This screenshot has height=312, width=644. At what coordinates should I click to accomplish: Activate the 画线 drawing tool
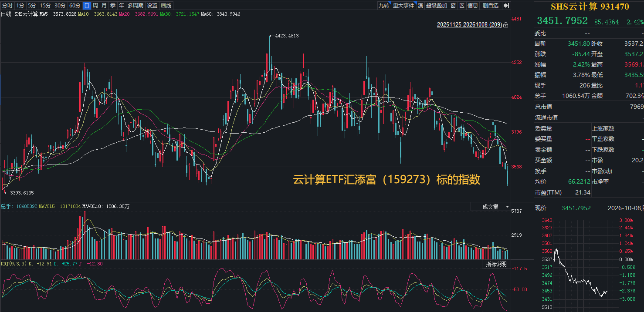tap(166, 6)
